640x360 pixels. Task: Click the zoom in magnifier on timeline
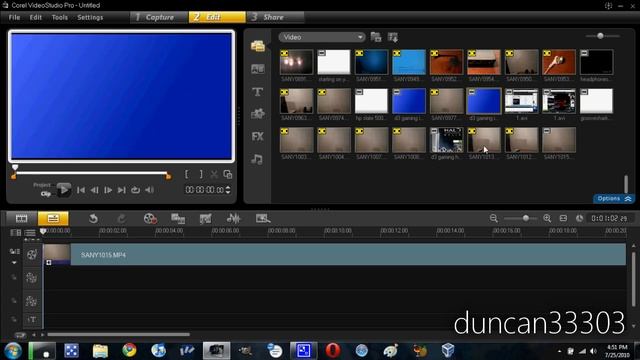547,218
